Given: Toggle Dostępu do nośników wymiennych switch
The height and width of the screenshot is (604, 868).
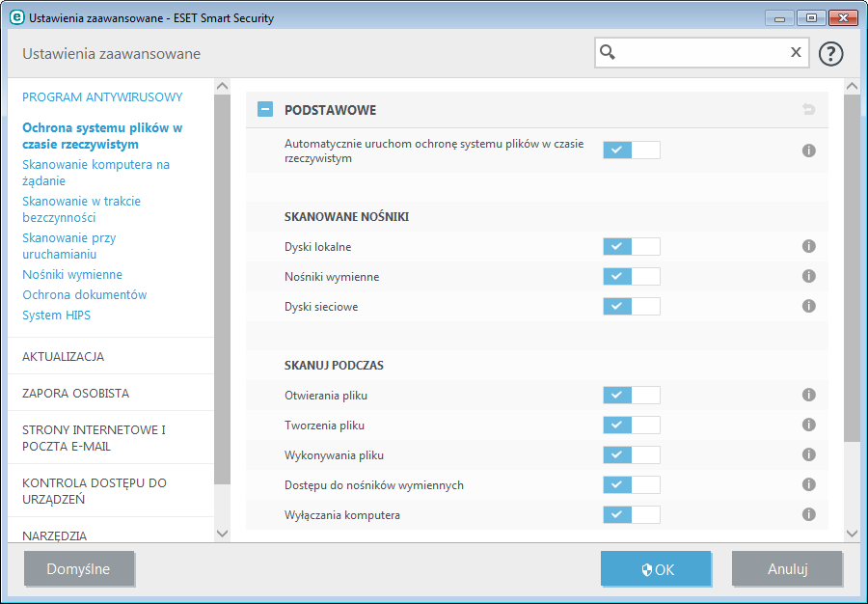Looking at the screenshot, I should point(632,485).
